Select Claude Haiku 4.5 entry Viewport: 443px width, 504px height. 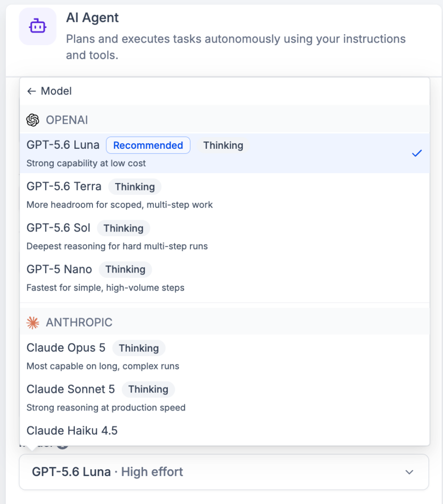tap(225, 431)
